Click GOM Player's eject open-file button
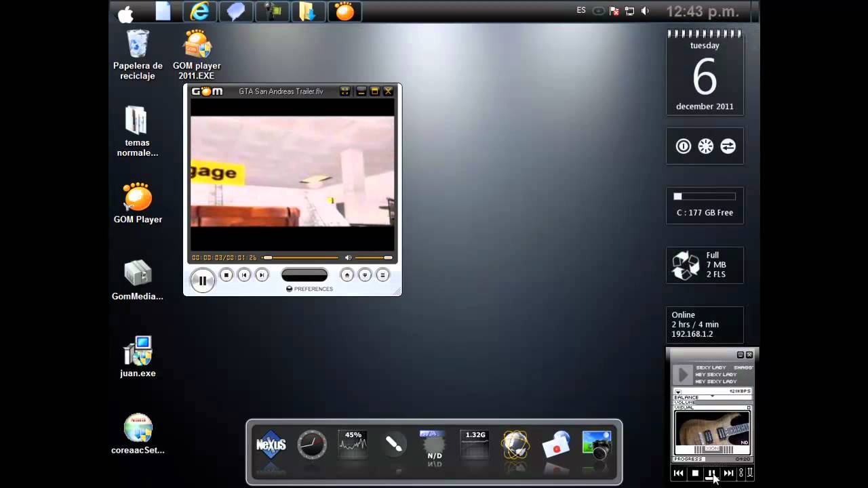This screenshot has width=868, height=488. 347,274
